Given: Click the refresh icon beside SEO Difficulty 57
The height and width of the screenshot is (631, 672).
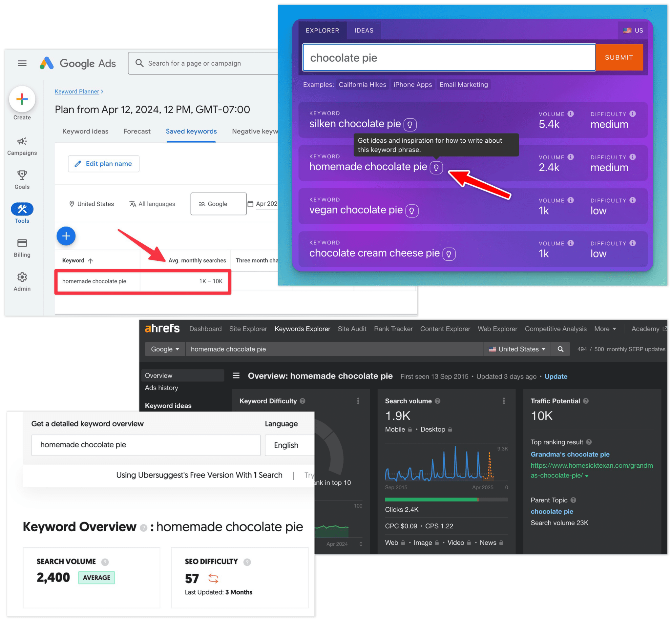Looking at the screenshot, I should coord(213,578).
